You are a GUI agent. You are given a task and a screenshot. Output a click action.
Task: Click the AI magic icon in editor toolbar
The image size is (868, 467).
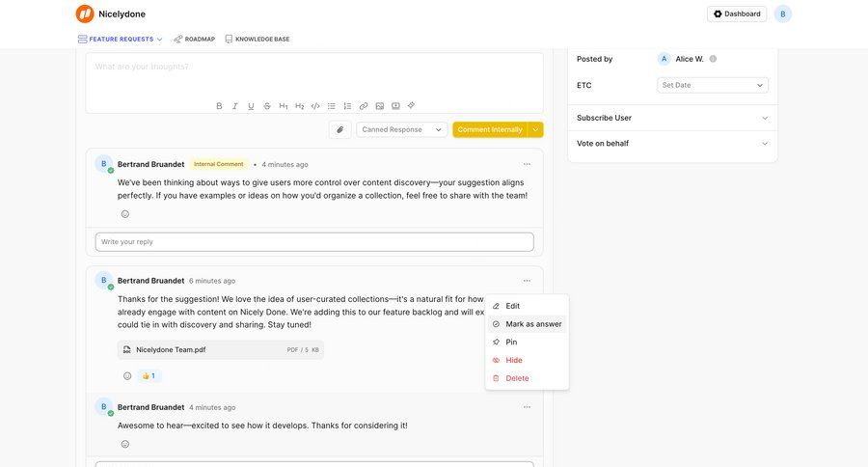pyautogui.click(x=411, y=105)
